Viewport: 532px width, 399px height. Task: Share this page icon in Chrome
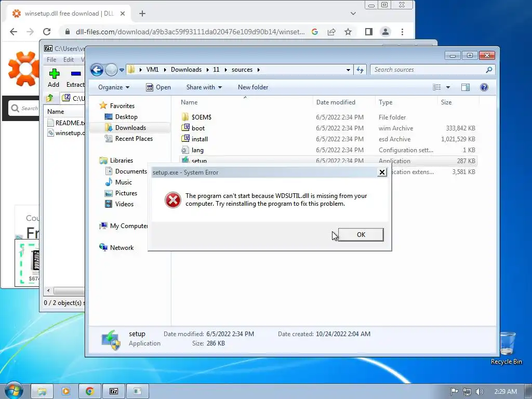pos(331,32)
